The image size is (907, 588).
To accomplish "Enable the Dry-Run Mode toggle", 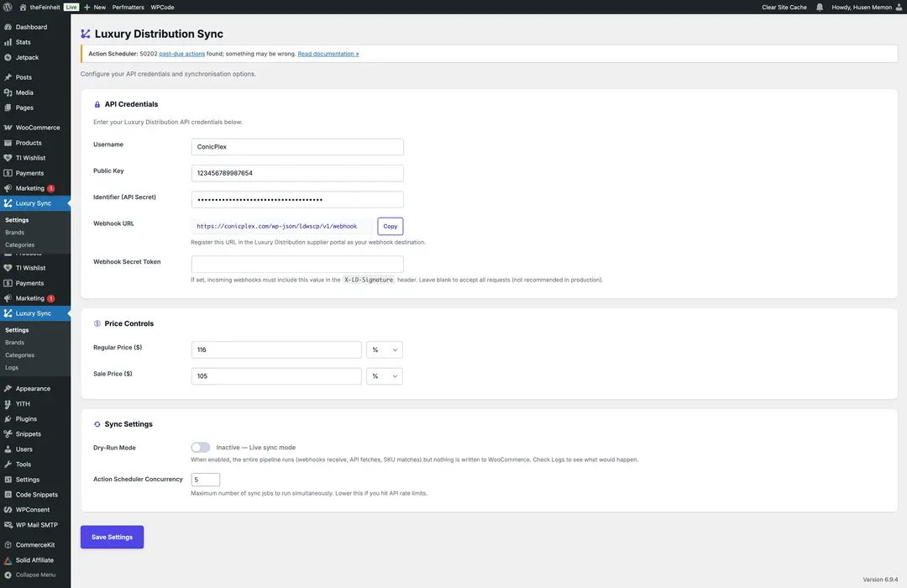I will coord(201,448).
